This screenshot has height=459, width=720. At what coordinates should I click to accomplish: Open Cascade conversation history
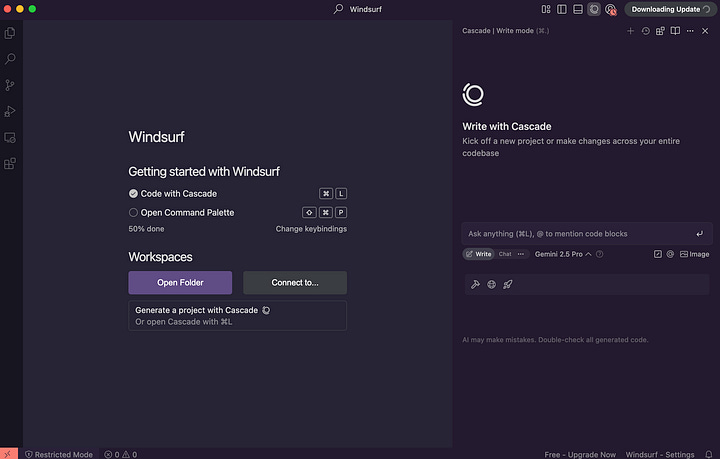(x=646, y=31)
